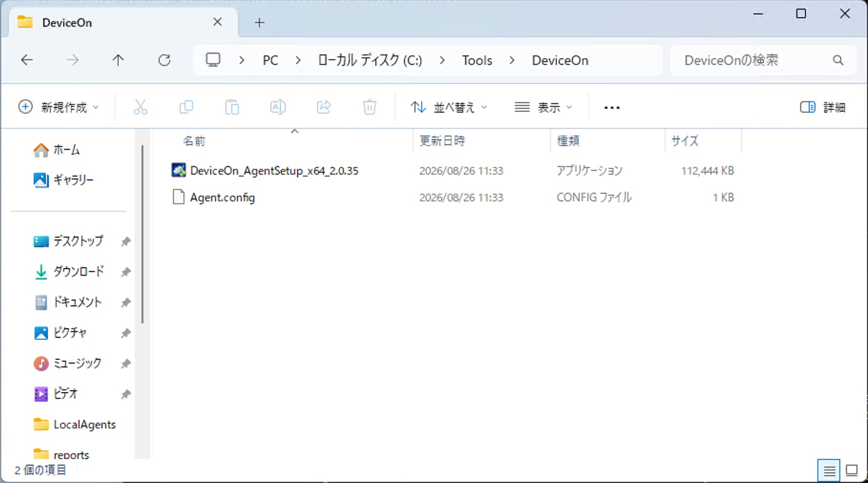The height and width of the screenshot is (483, 868).
Task: Sort by the サイズ column header
Action: click(685, 141)
